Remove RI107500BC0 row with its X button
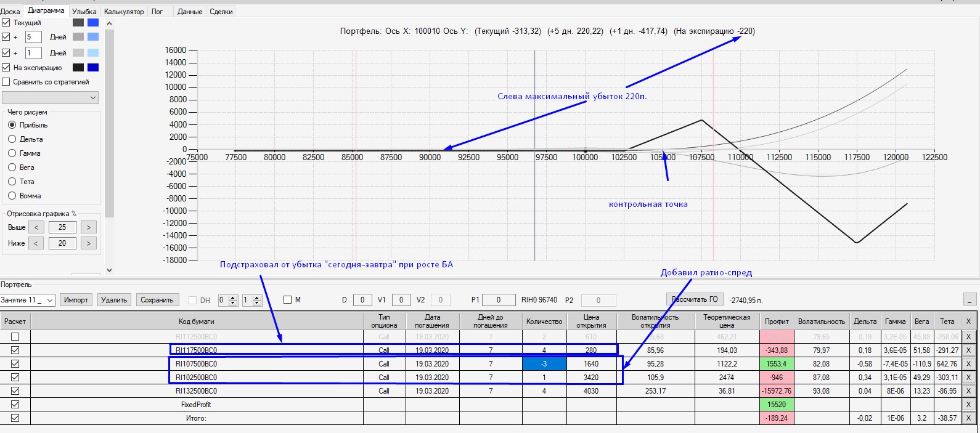The width and height of the screenshot is (980, 433). tap(968, 364)
